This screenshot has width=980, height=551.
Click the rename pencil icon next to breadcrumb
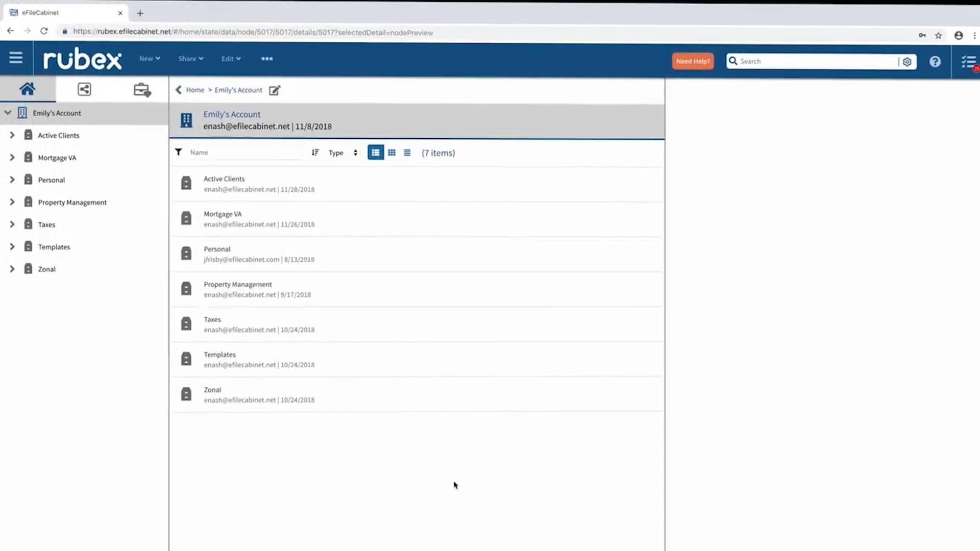[x=275, y=90]
